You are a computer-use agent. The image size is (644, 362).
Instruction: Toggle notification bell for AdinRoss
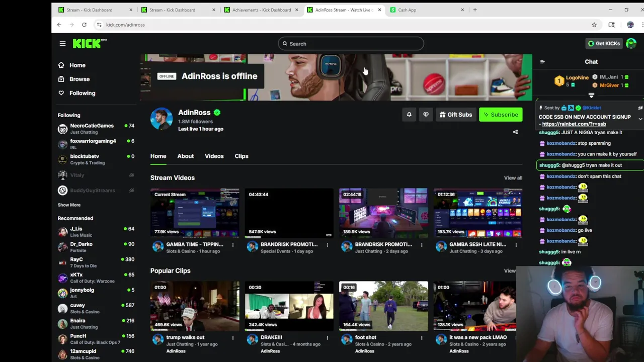point(409,115)
